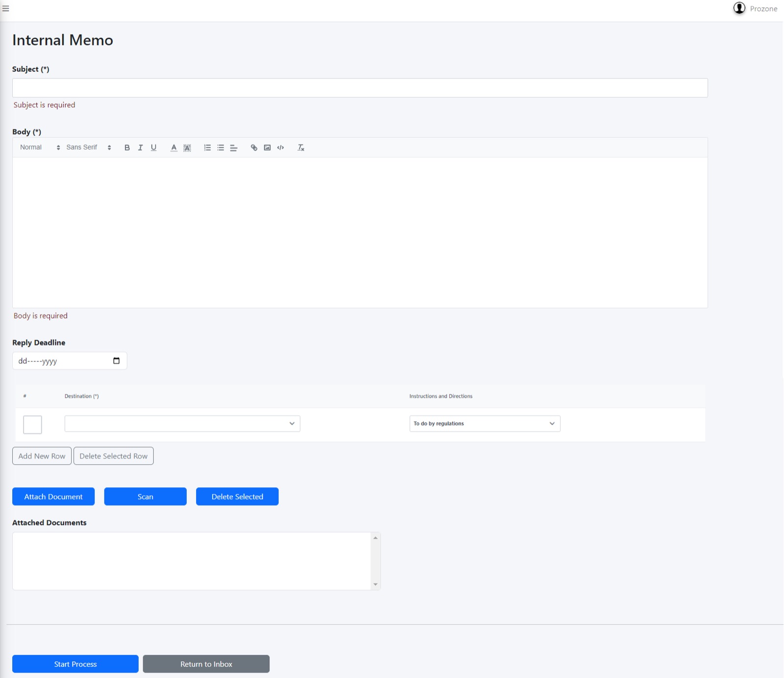Image resolution: width=784 pixels, height=678 pixels.
Task: Insert a bulleted list
Action: pyautogui.click(x=220, y=148)
